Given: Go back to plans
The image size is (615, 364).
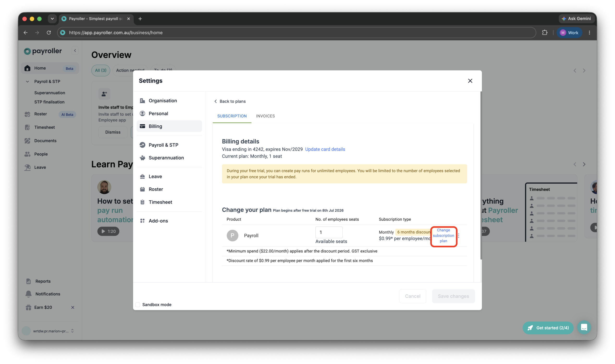Looking at the screenshot, I should pos(230,101).
